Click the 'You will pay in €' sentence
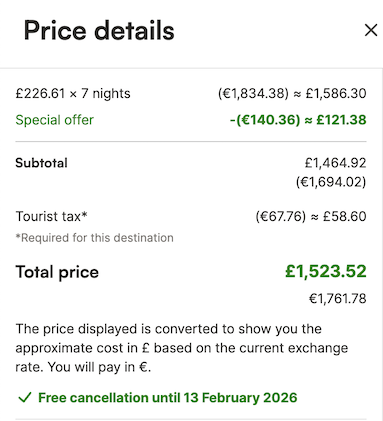Screen dimensions: 383x421 pos(99,367)
